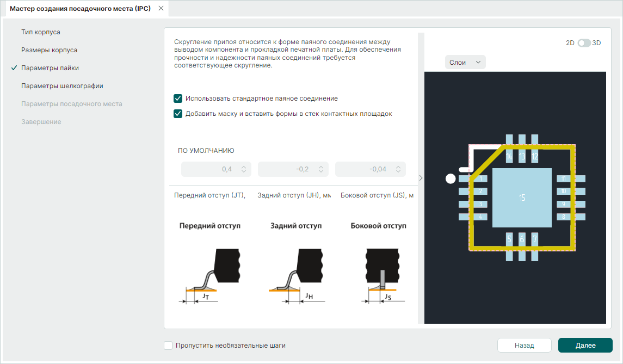Click the checkmark beside Параметры пайки

click(14, 68)
